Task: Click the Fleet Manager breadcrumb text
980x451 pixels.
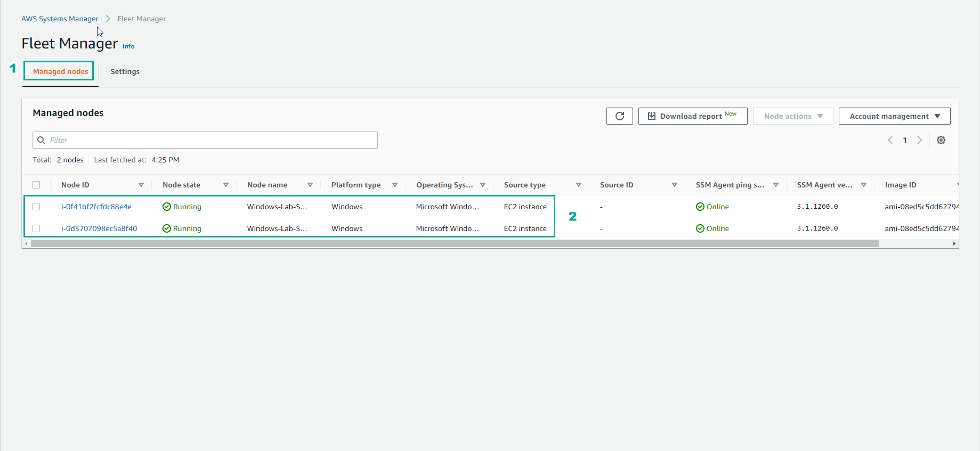Action: pyautogui.click(x=142, y=19)
